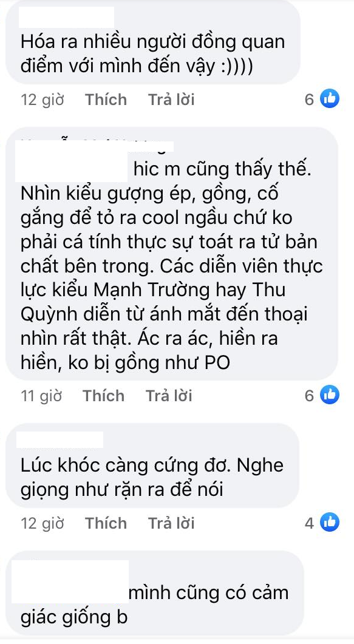
Task: Open 12 giờ timestamp under "Lúc khóc càng cứng đơ"
Action: pos(43,523)
